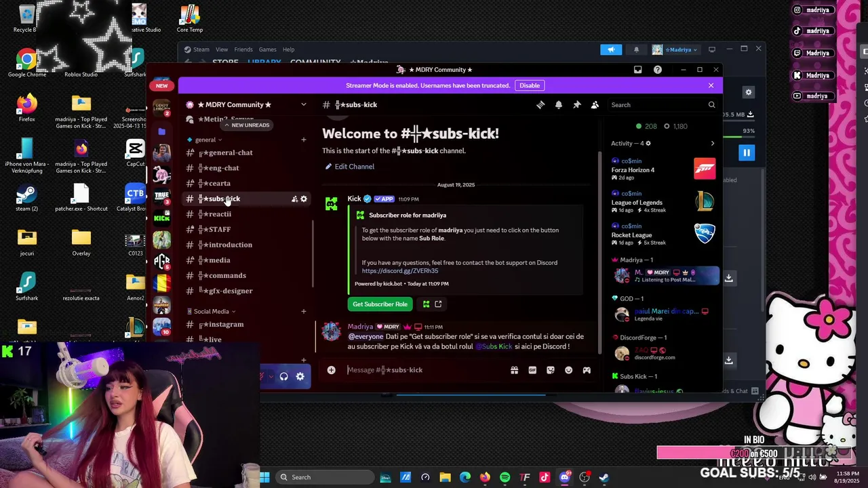Open the introduction channel
868x488 pixels.
coord(247,245)
